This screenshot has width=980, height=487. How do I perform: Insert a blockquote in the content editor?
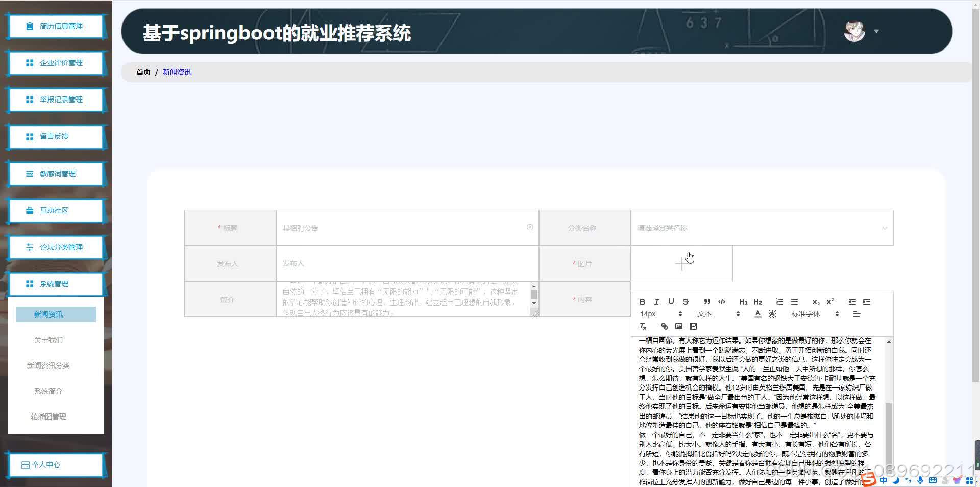(707, 302)
